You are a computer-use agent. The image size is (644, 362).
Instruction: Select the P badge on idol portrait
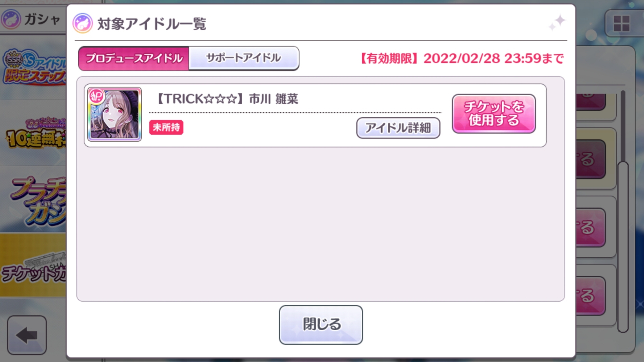pyautogui.click(x=96, y=97)
